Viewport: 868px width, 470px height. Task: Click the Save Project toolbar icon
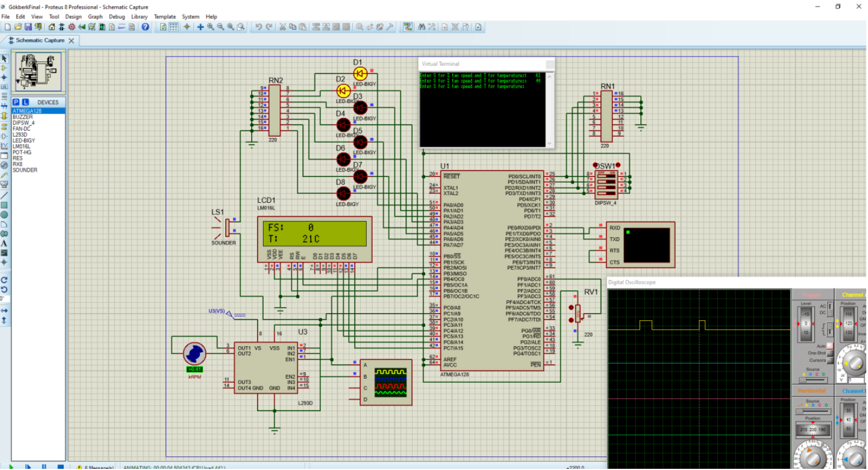[x=28, y=27]
